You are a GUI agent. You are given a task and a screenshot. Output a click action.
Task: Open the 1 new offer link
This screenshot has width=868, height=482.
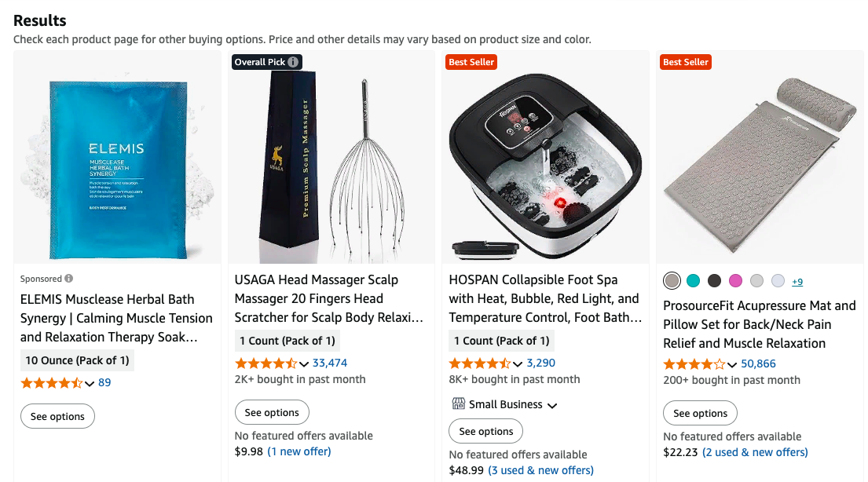pyautogui.click(x=299, y=451)
